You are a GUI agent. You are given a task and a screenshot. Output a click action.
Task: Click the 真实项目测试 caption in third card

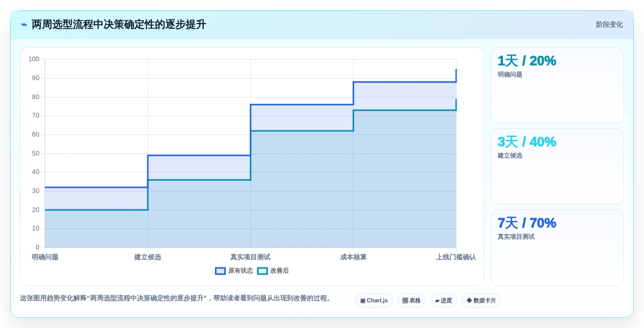point(516,237)
